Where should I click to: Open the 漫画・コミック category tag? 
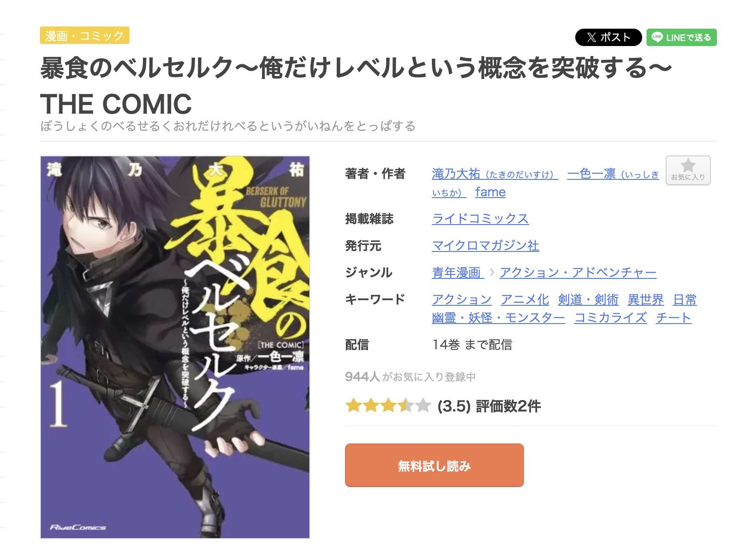click(85, 36)
